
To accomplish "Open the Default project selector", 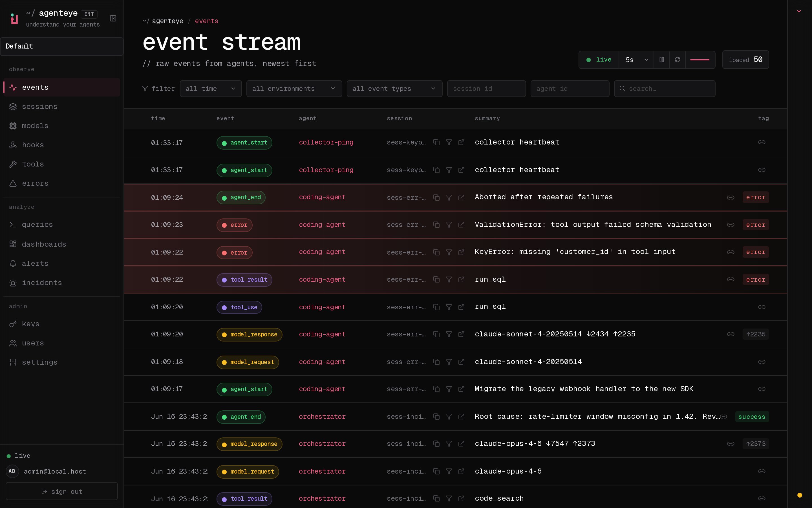I will 62,46.
